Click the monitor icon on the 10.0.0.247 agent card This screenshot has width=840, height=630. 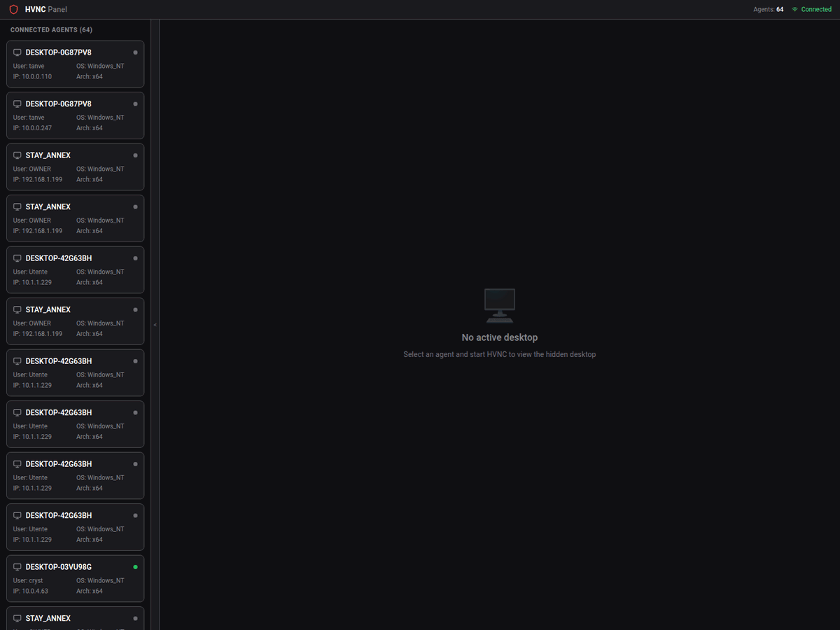point(17,104)
